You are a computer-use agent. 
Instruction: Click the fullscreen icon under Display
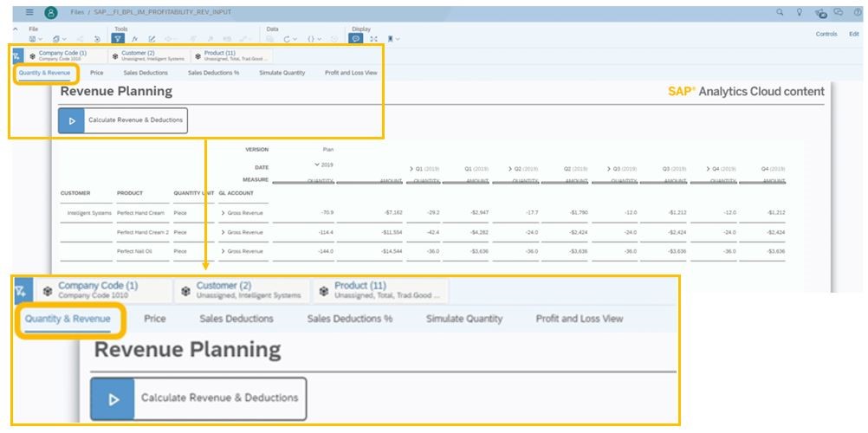click(x=373, y=39)
